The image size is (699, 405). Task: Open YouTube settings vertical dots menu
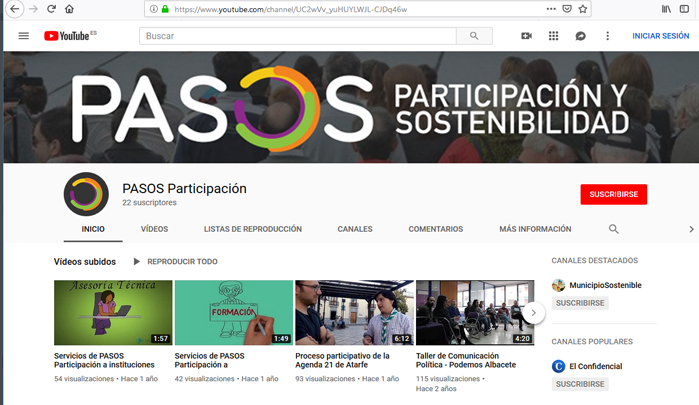[607, 36]
